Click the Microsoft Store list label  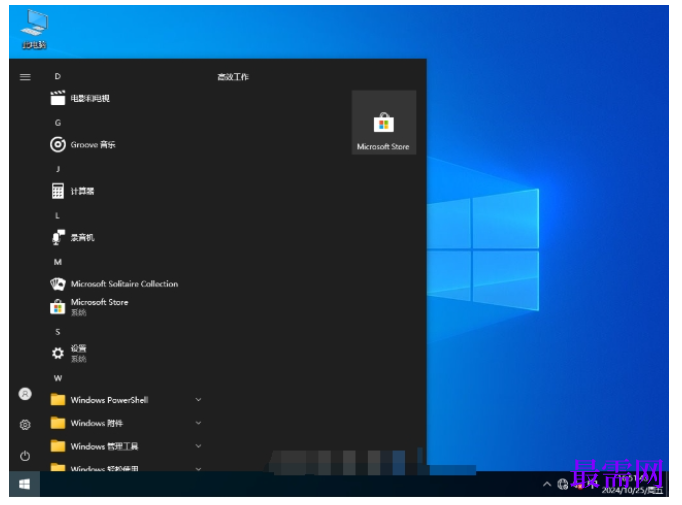click(x=100, y=302)
